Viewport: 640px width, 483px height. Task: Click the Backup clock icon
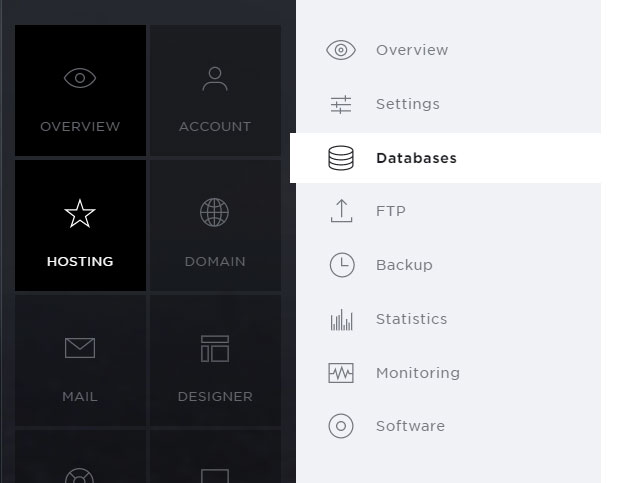pos(342,265)
